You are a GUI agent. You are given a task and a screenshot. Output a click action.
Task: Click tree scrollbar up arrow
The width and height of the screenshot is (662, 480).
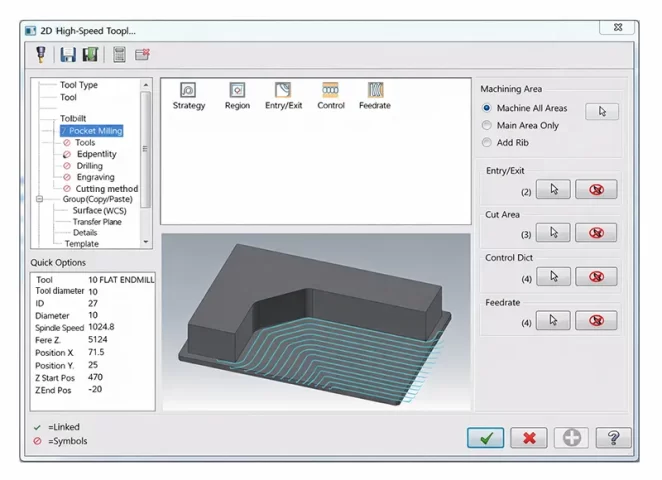coord(146,85)
